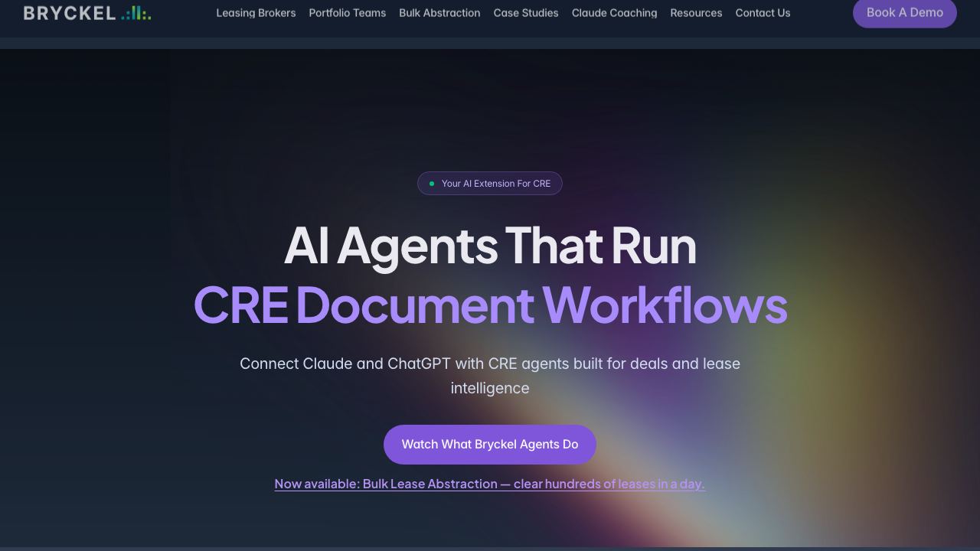Visit the Contact Us page
The width and height of the screenshot is (980, 551).
(763, 13)
